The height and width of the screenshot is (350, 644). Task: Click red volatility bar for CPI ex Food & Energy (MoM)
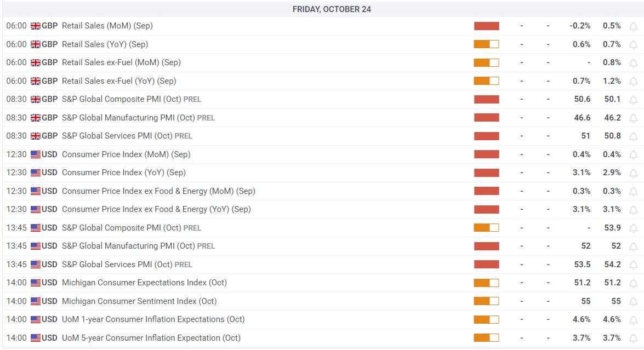point(486,191)
